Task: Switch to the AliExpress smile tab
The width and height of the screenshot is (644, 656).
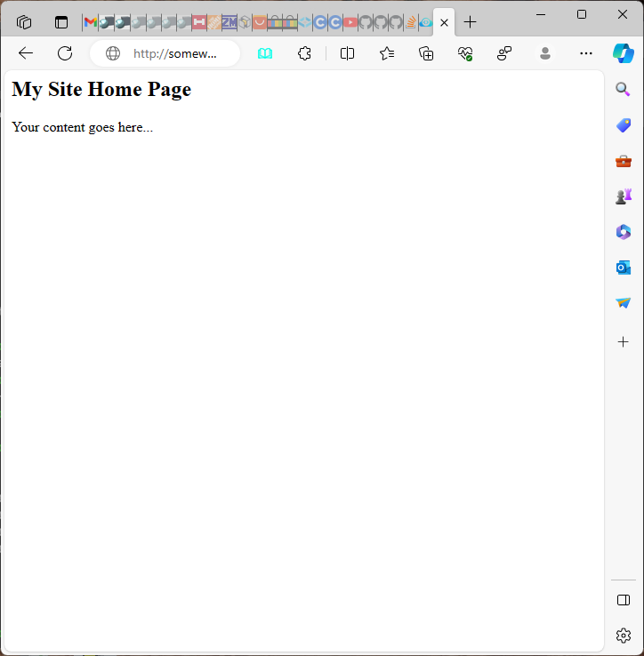Action: tap(260, 22)
